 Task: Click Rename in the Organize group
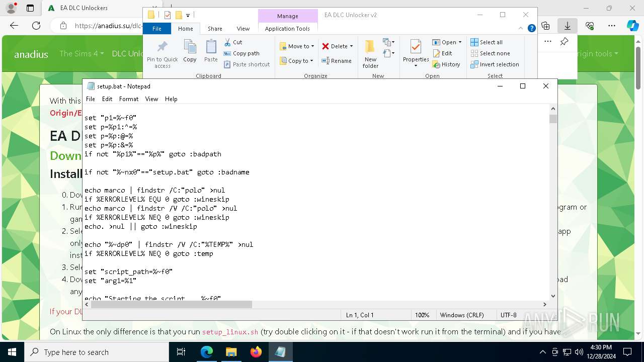(x=337, y=61)
